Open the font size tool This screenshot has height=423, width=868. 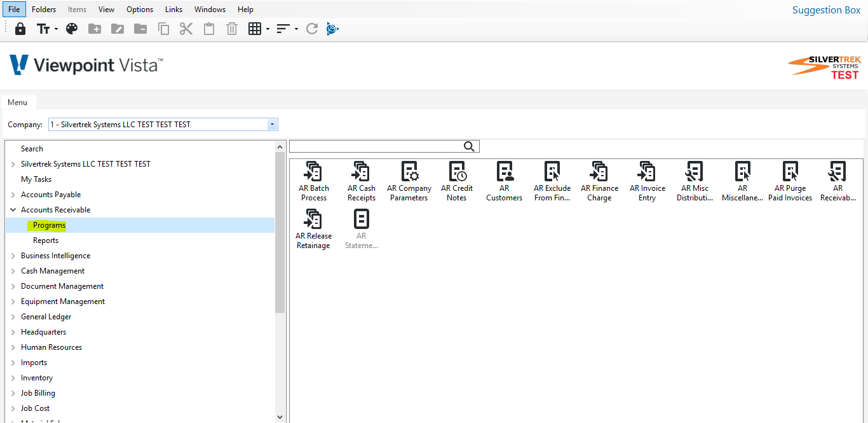point(43,29)
